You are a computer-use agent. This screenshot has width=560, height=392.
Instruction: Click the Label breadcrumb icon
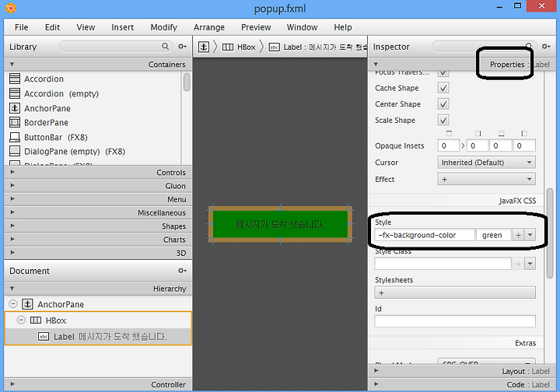click(275, 47)
